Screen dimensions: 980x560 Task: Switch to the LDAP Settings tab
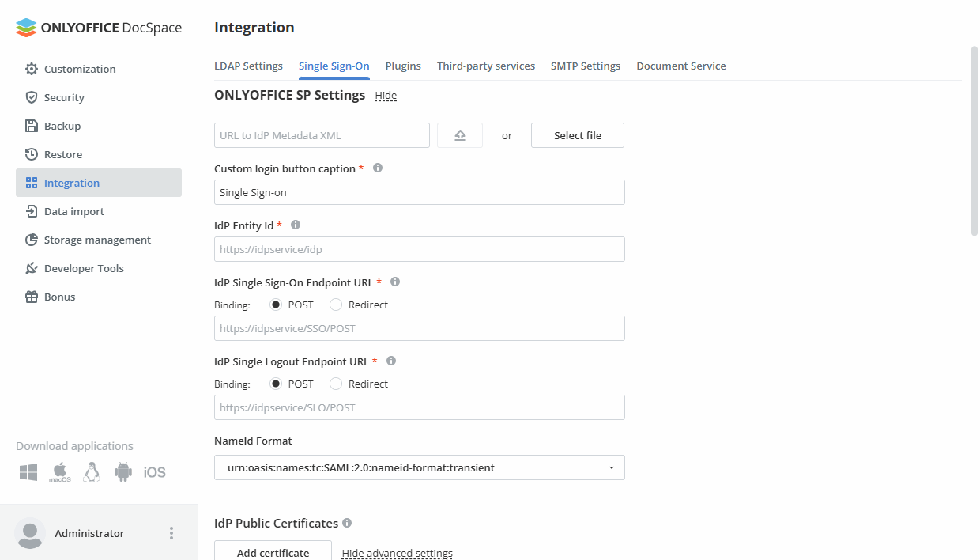pyautogui.click(x=248, y=66)
